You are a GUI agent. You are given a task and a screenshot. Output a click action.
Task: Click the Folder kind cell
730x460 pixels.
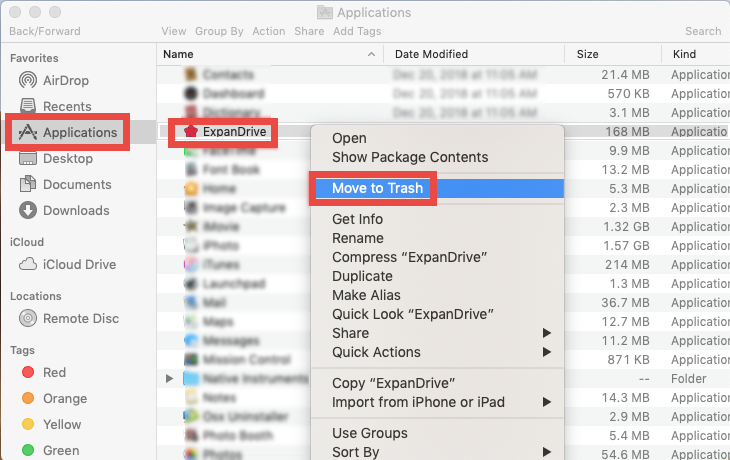pyautogui.click(x=689, y=379)
